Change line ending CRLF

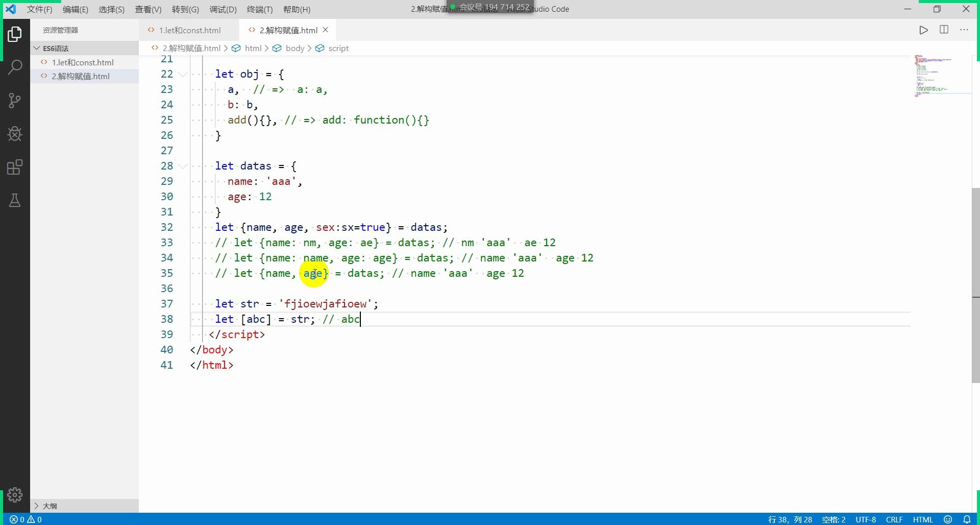pyautogui.click(x=894, y=519)
